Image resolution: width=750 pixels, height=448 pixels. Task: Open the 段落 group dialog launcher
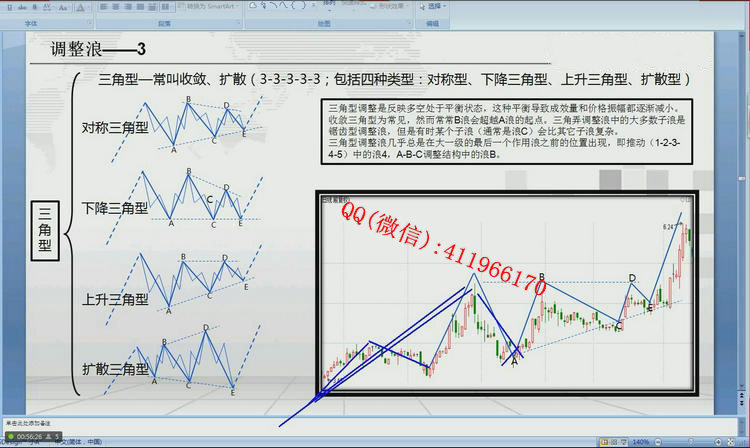tap(238, 22)
